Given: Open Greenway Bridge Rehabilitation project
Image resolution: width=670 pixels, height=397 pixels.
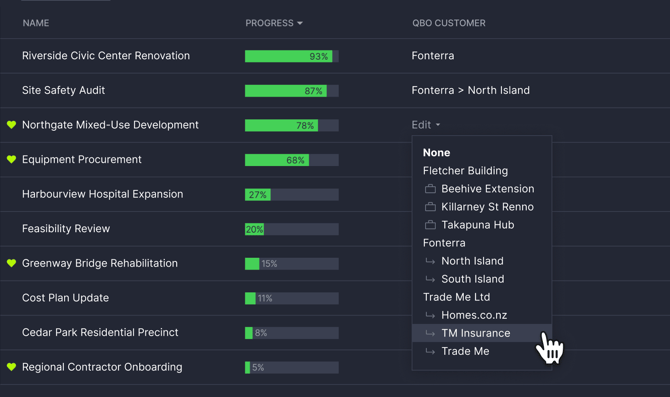Looking at the screenshot, I should pyautogui.click(x=100, y=263).
